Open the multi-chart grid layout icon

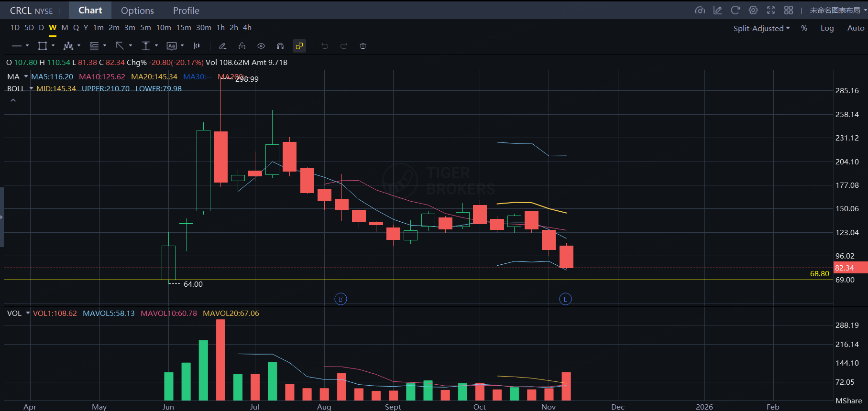coord(789,10)
